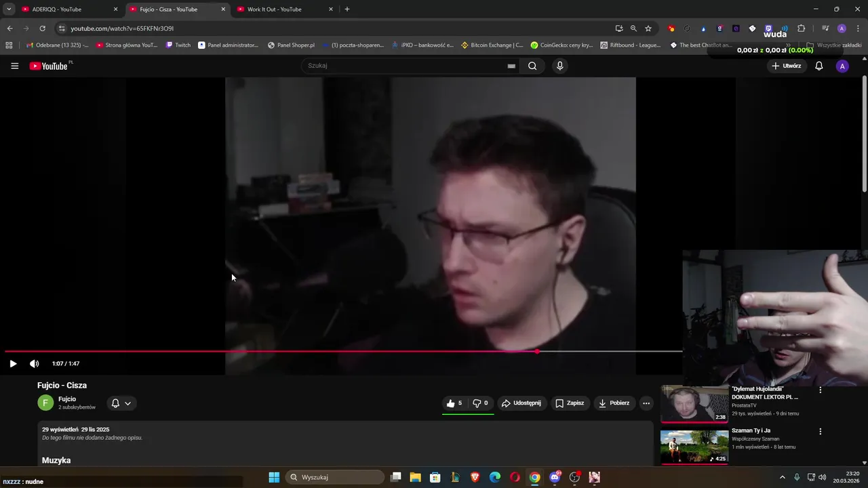
Task: Mute the video with the speaker icon
Action: [x=35, y=363]
